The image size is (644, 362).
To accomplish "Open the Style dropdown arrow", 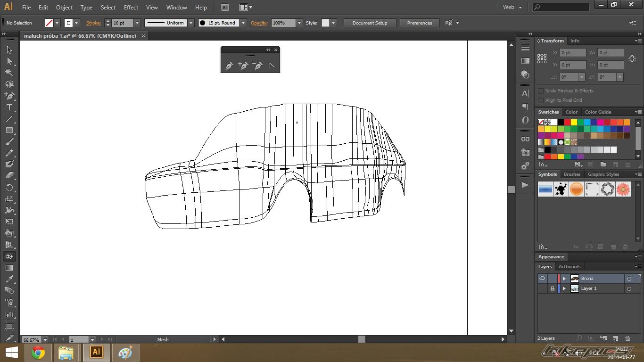I will (x=333, y=23).
